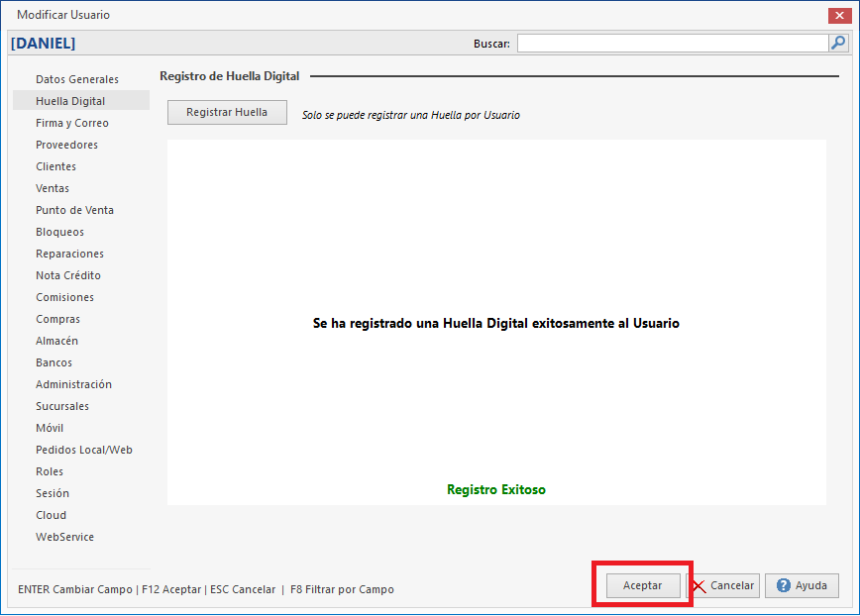Image resolution: width=860 pixels, height=616 pixels.
Task: Open the Móvil section
Action: click(x=50, y=428)
